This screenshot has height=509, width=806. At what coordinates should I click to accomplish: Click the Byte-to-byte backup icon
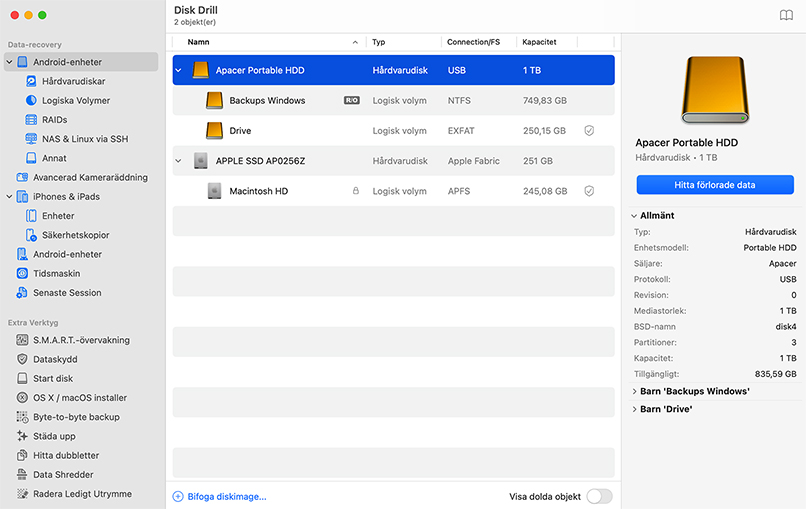[22, 417]
